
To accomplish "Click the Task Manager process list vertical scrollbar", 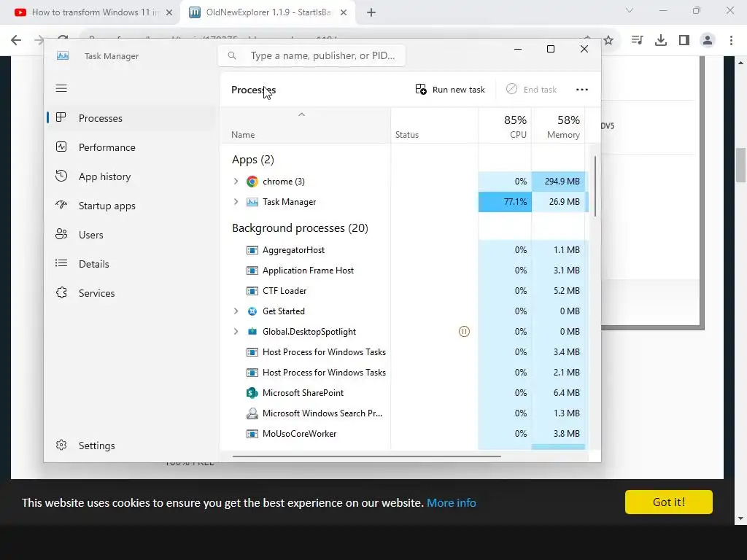I will (x=595, y=187).
